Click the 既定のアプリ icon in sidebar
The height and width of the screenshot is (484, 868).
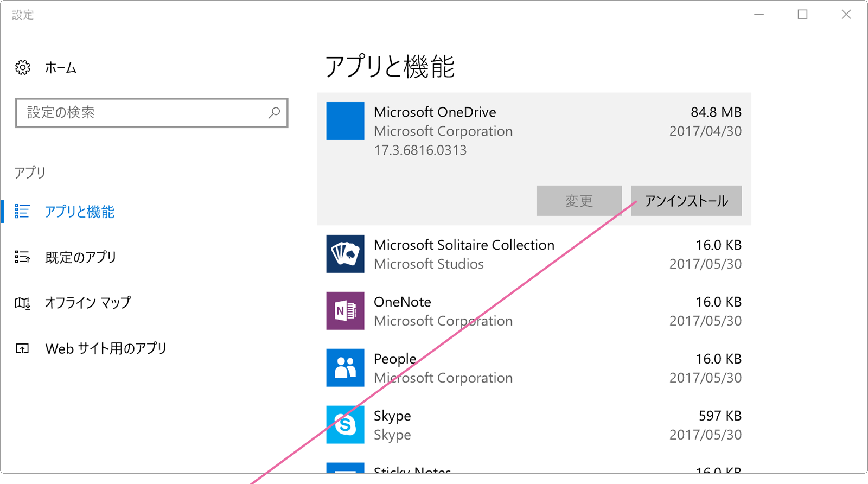pyautogui.click(x=22, y=257)
